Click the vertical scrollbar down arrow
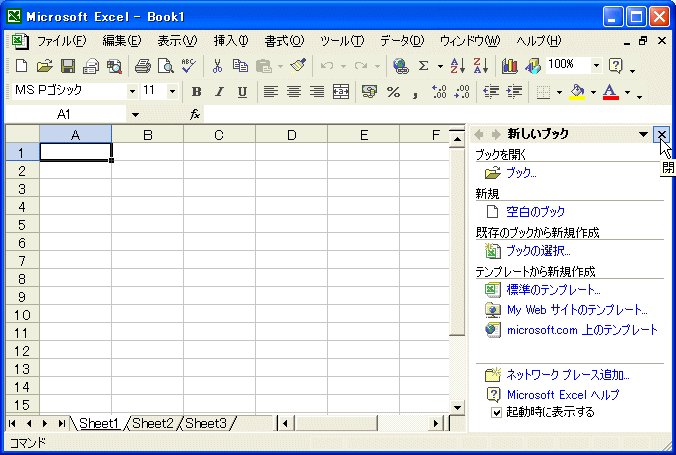The image size is (676, 455). (x=457, y=407)
